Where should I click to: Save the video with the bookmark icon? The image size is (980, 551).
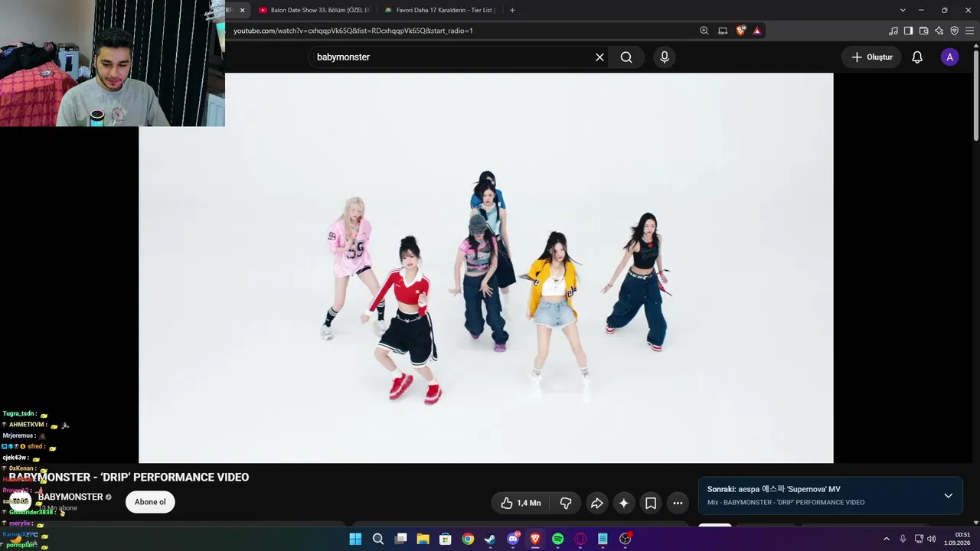coord(651,503)
